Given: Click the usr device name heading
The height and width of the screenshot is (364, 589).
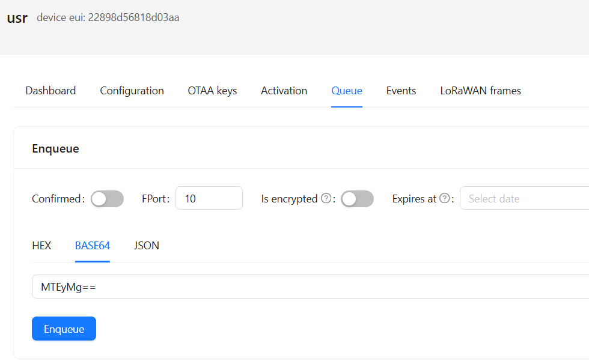Looking at the screenshot, I should tap(17, 18).
